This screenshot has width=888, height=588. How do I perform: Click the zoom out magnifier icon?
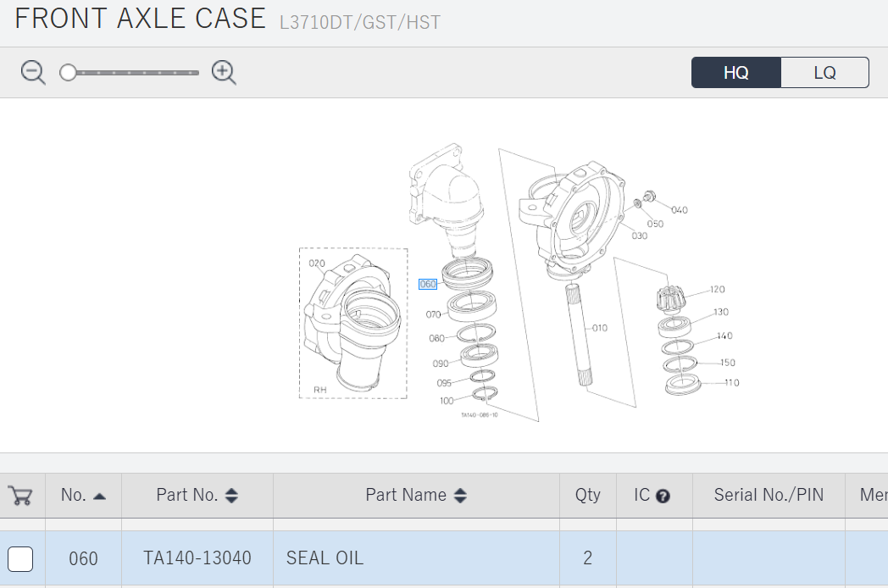33,73
